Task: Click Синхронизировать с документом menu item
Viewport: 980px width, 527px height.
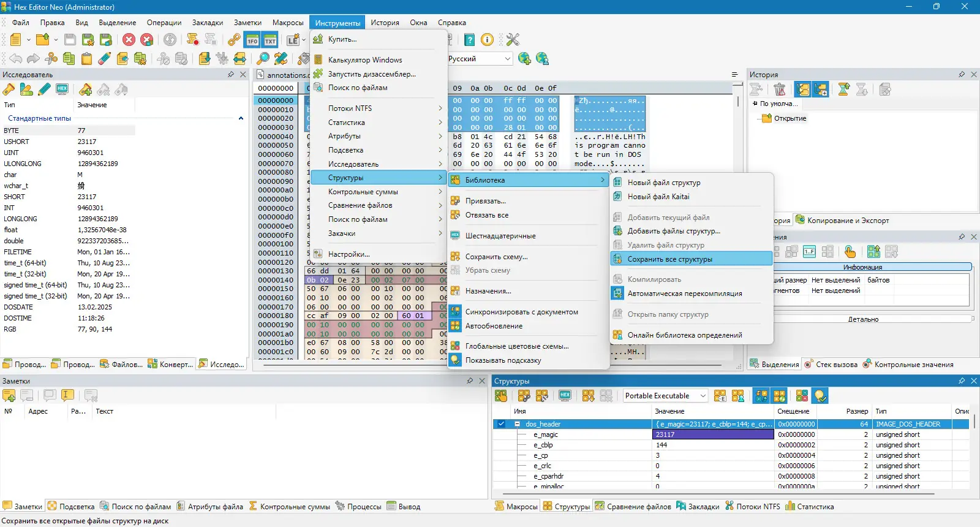Action: (x=529, y=312)
